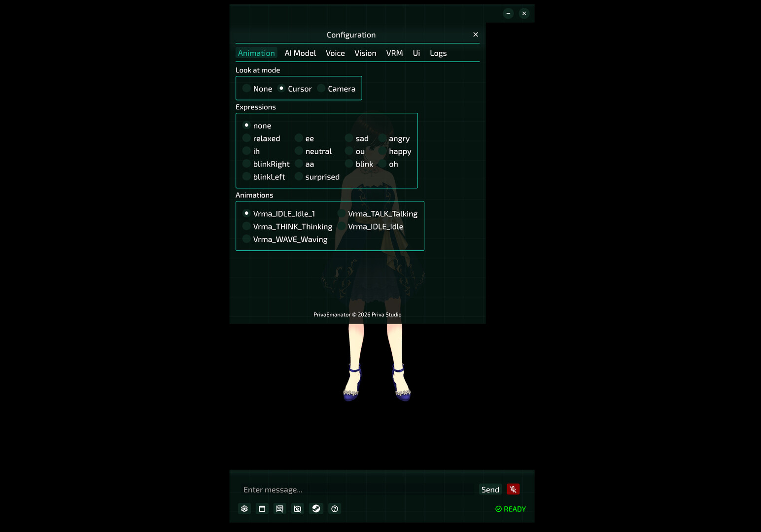Image resolution: width=761 pixels, height=532 pixels.
Task: Select the relaxed expression
Action: coord(261,138)
